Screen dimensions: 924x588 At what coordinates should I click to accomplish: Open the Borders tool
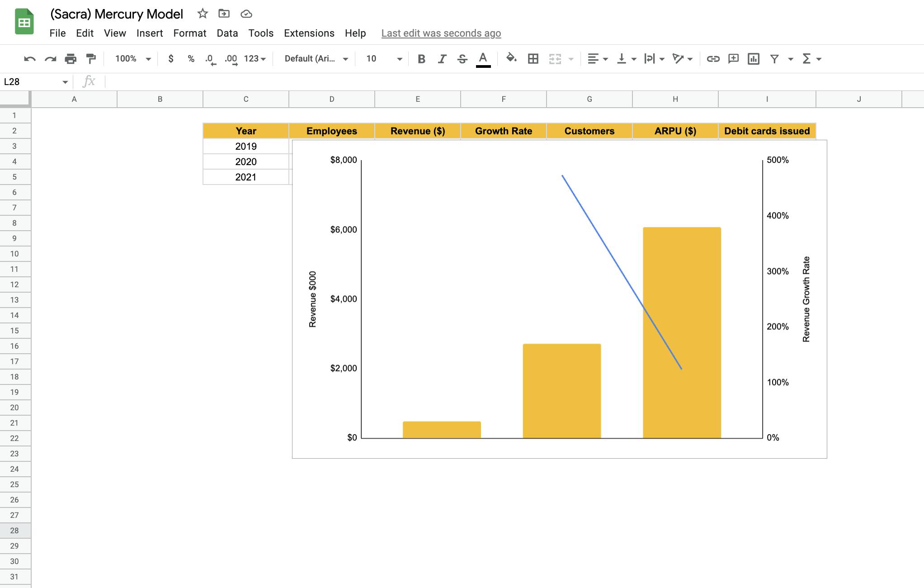click(533, 59)
